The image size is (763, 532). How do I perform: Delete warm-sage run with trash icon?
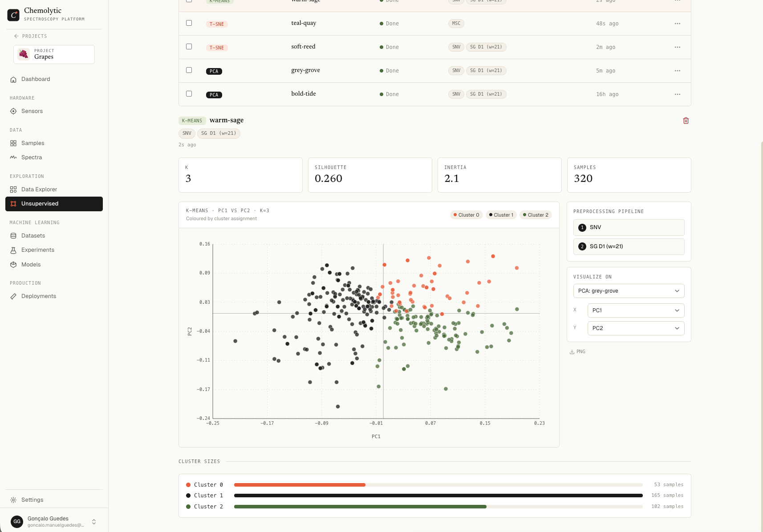point(686,121)
